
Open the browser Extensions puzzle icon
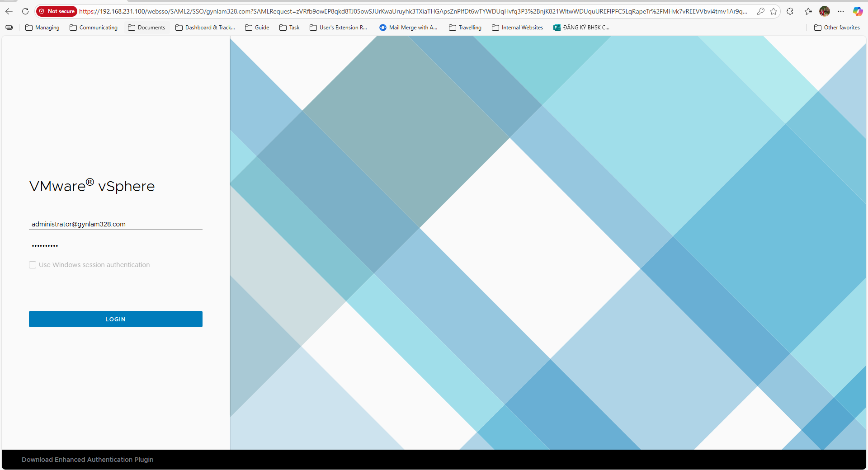(x=790, y=11)
